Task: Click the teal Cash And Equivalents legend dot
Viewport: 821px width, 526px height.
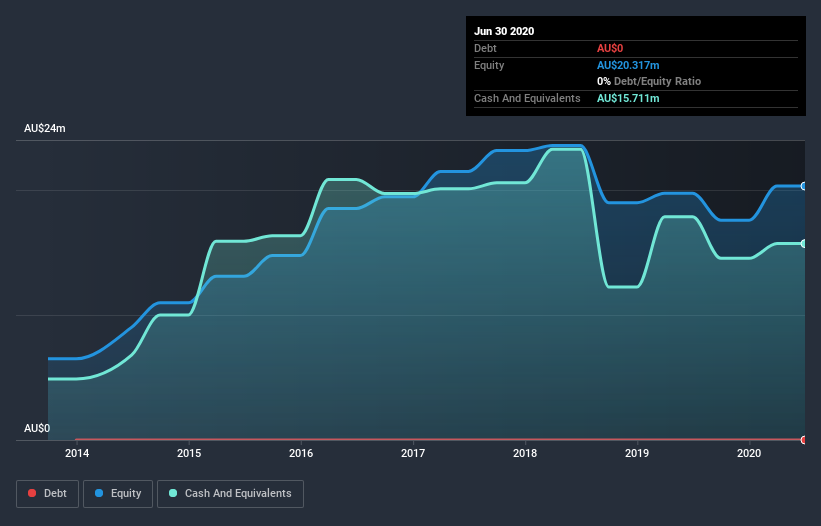Action: click(173, 493)
